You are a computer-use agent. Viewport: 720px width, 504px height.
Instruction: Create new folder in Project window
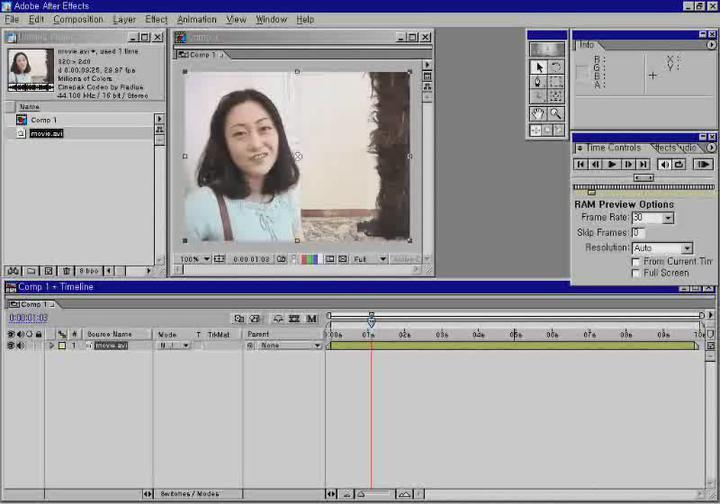pyautogui.click(x=31, y=271)
